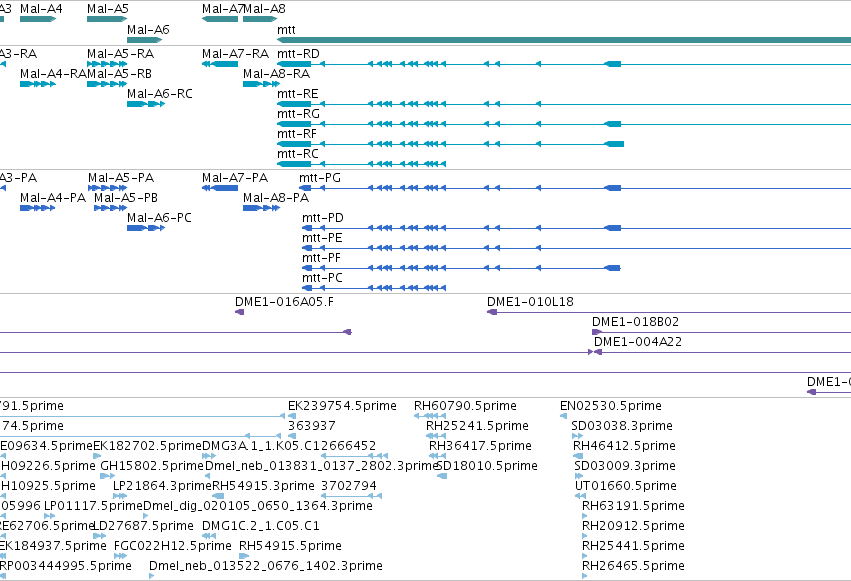This screenshot has width=851, height=581.
Task: Select the 363937 feature label
Action: (312, 426)
